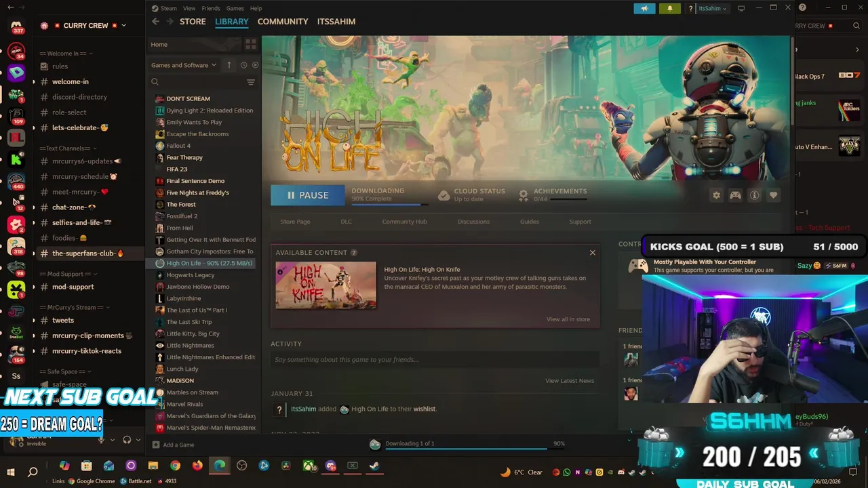Image resolution: width=868 pixels, height=488 pixels.
Task: Click View all in store link
Action: 568,319
